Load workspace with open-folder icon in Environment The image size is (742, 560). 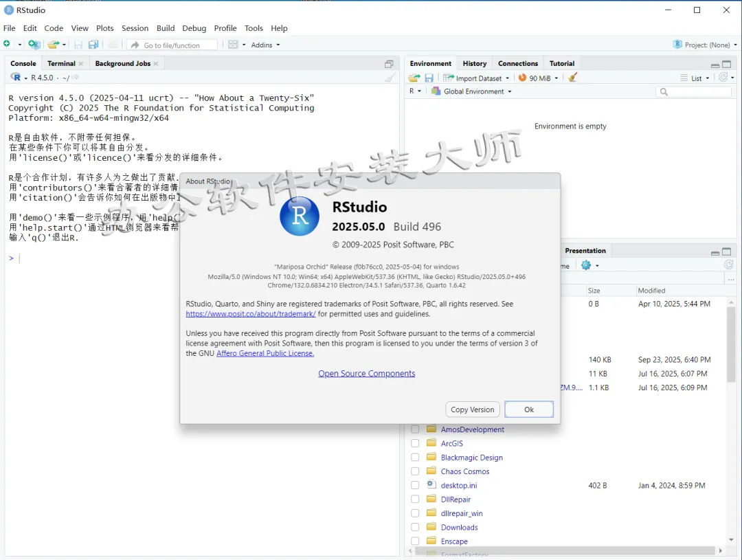pyautogui.click(x=414, y=78)
